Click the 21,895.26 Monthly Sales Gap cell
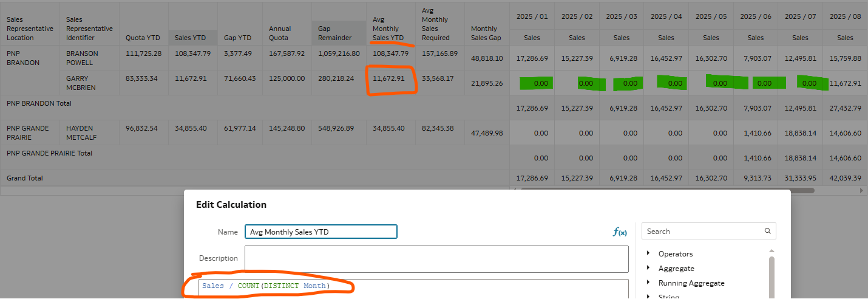The image size is (868, 299). click(487, 83)
